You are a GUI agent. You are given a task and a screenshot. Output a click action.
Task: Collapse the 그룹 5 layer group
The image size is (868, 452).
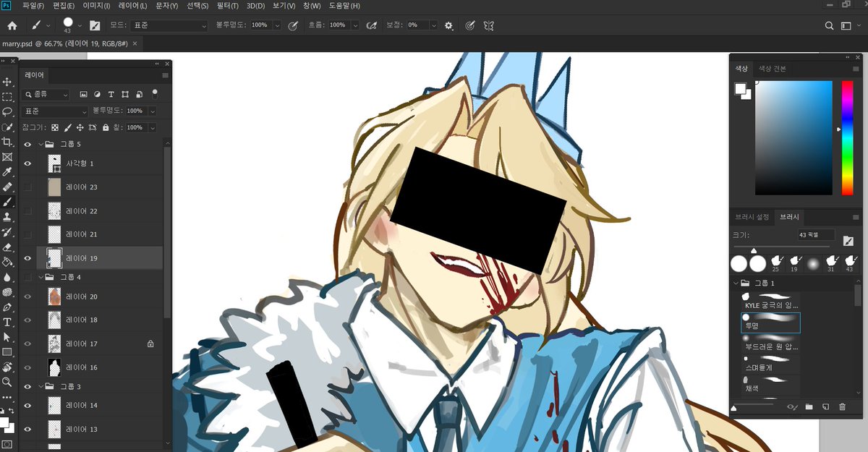[41, 144]
